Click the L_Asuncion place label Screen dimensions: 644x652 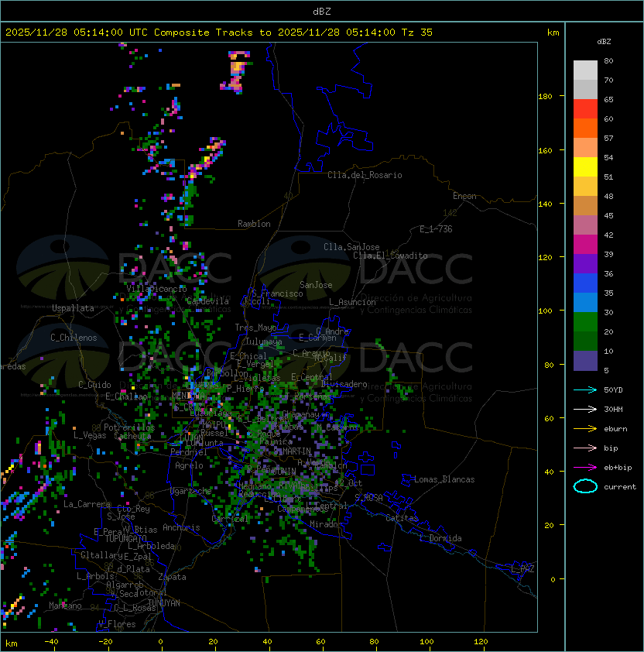pyautogui.click(x=352, y=302)
